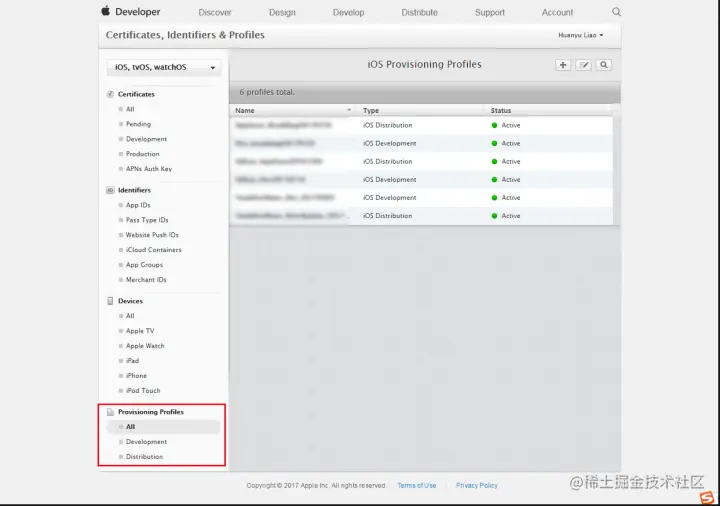Open the Design menu

pyautogui.click(x=282, y=12)
